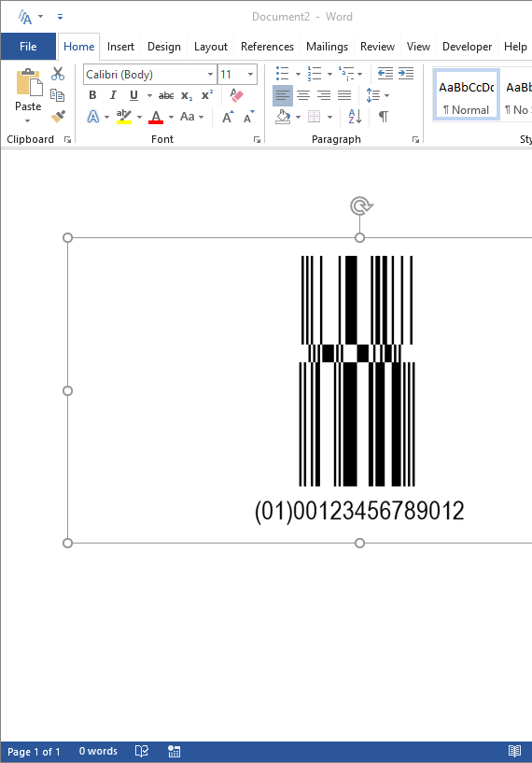The height and width of the screenshot is (763, 532).
Task: Toggle Subscript formatting
Action: pyautogui.click(x=187, y=95)
